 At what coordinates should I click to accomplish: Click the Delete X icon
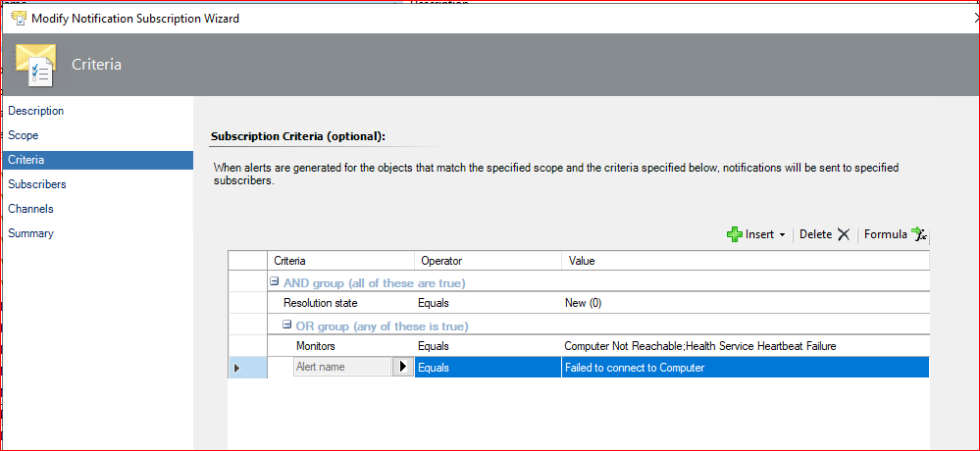843,235
